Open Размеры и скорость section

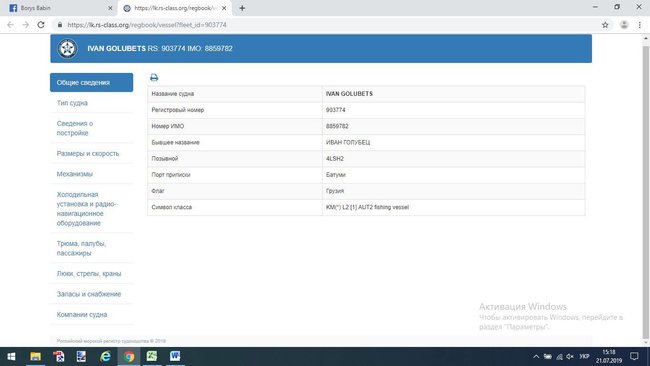pyautogui.click(x=92, y=153)
